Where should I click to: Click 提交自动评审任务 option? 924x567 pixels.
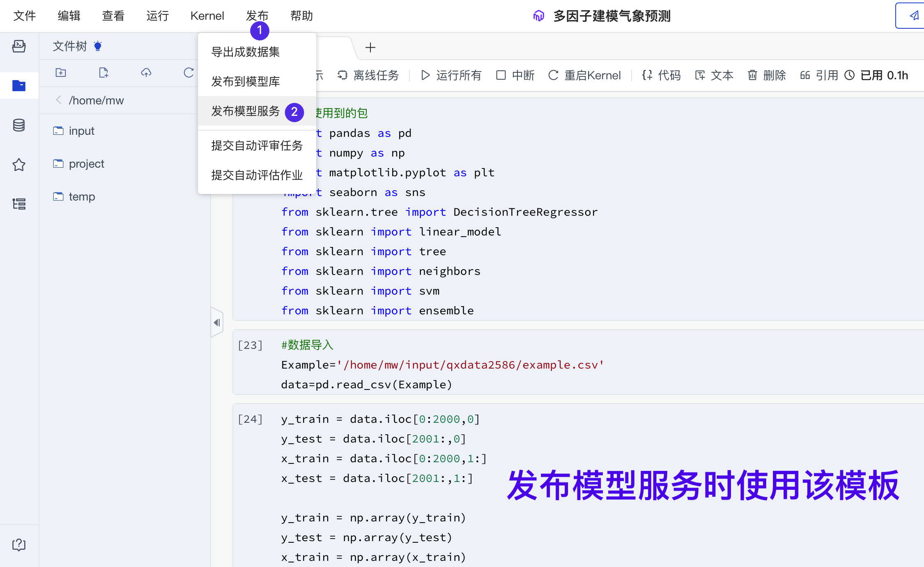[x=257, y=145]
